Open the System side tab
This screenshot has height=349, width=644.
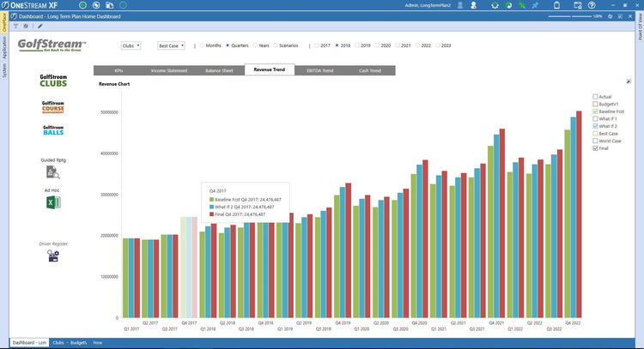(4, 70)
